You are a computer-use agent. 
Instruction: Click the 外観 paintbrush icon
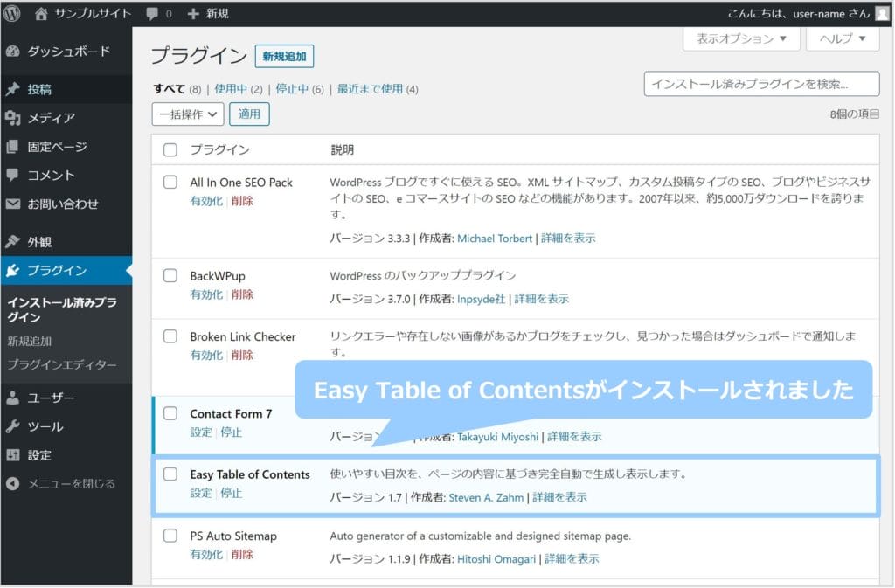click(12, 241)
